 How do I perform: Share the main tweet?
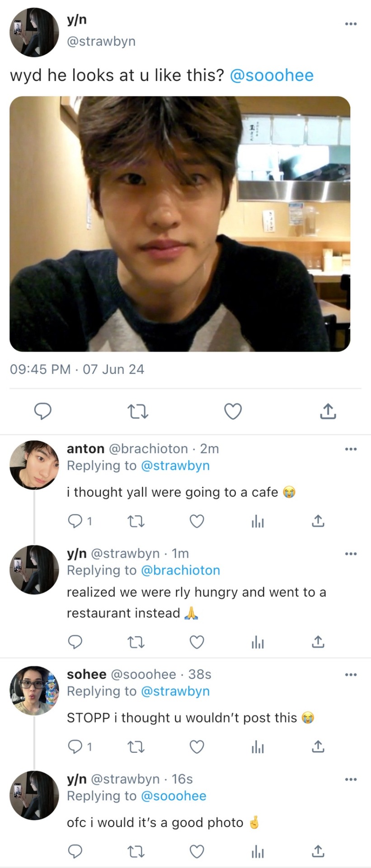(x=328, y=411)
